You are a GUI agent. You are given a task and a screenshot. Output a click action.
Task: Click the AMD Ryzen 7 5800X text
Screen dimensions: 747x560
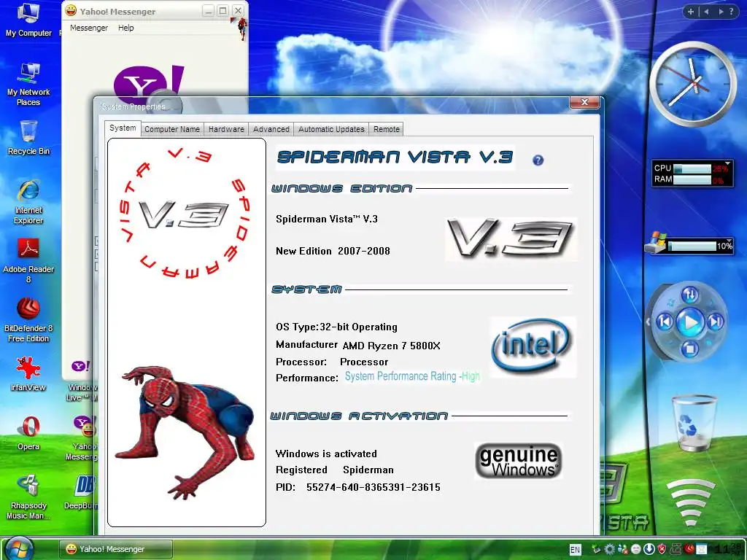[391, 346]
